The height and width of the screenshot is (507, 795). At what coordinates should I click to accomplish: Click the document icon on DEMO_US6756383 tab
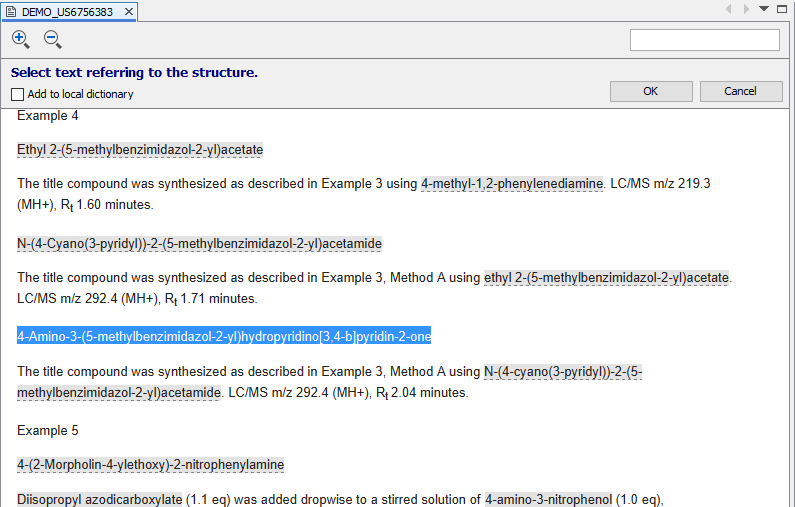(x=11, y=12)
